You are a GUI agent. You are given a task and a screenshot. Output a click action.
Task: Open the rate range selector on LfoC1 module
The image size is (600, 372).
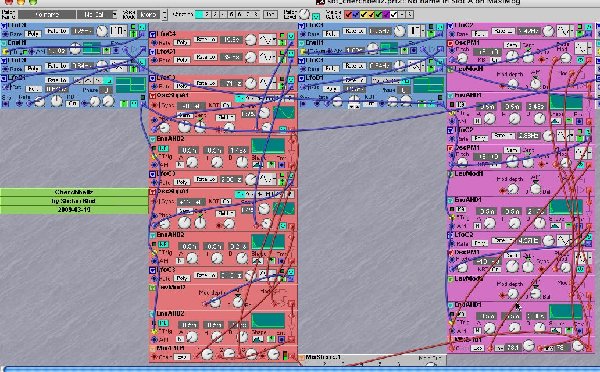(x=205, y=57)
